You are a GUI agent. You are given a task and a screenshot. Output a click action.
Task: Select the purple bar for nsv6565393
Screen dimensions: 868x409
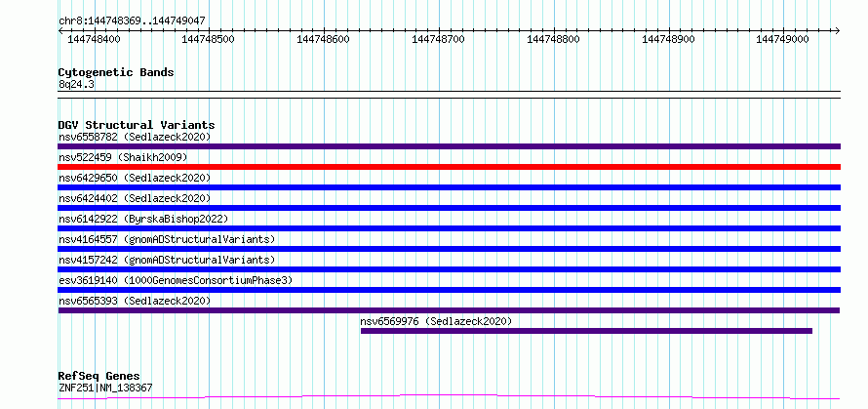coord(449,310)
